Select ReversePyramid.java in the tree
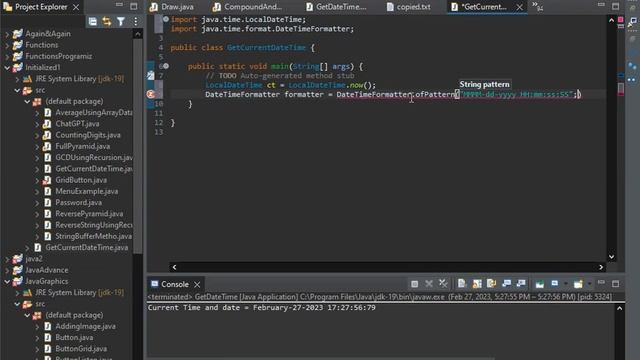 (x=89, y=214)
